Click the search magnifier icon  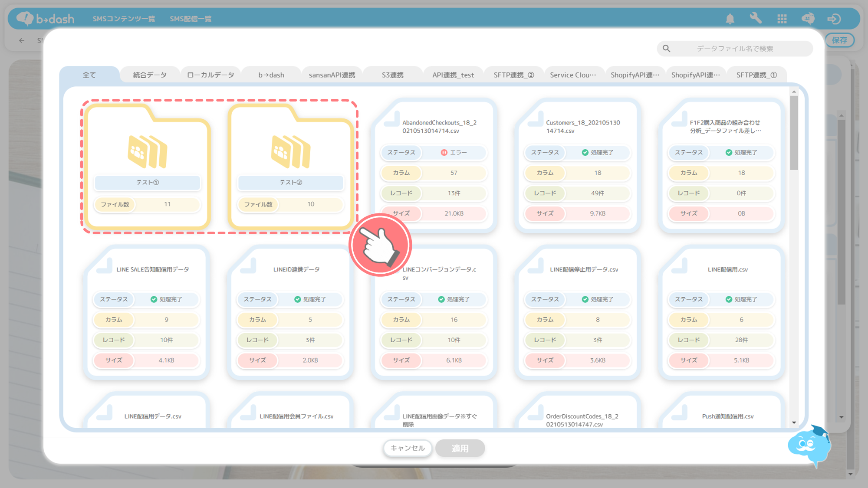click(667, 49)
